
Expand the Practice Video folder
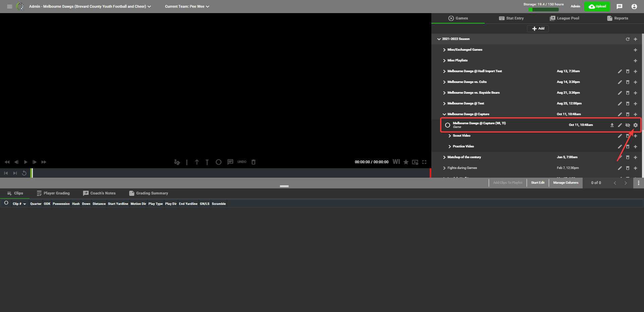[x=449, y=146]
